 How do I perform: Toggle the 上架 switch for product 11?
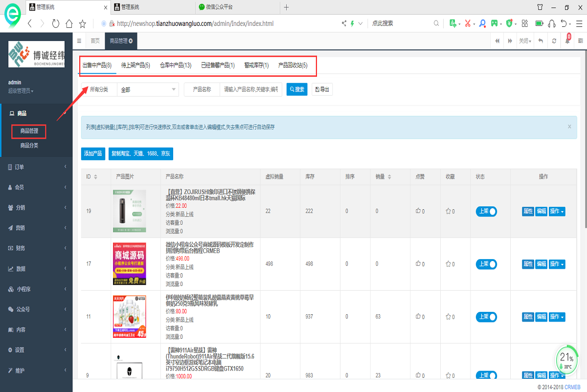pos(486,317)
